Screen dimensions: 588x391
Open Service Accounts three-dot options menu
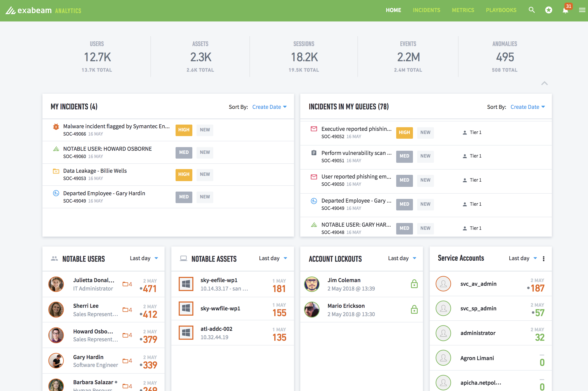(544, 259)
